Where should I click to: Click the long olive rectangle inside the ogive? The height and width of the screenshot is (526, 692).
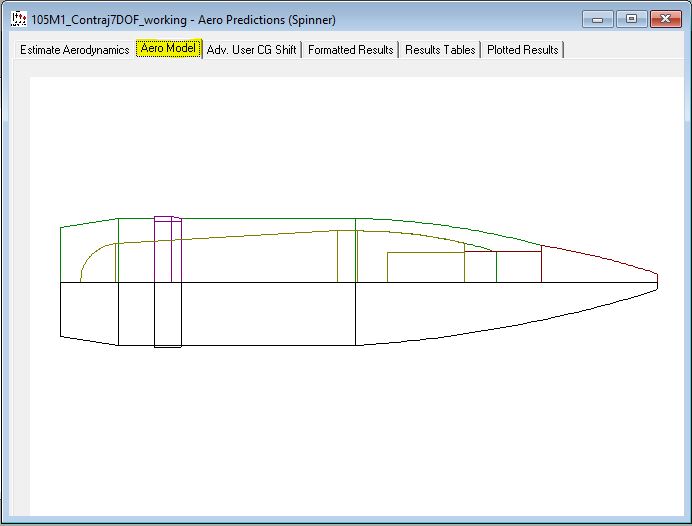pyautogui.click(x=425, y=267)
